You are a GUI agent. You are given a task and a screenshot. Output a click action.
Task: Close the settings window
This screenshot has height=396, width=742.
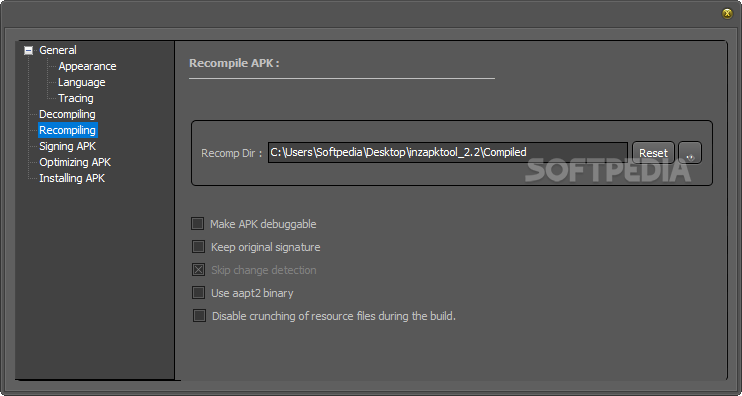point(727,14)
